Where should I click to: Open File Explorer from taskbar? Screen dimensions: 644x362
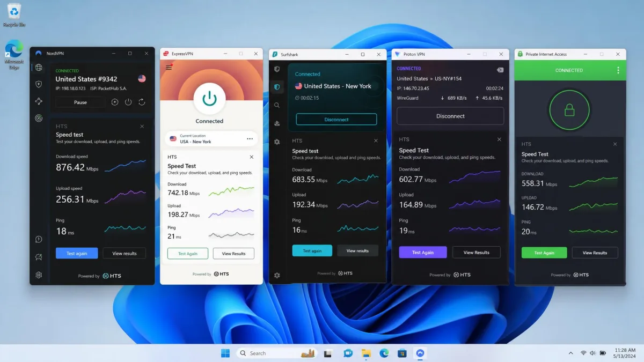[x=366, y=353]
